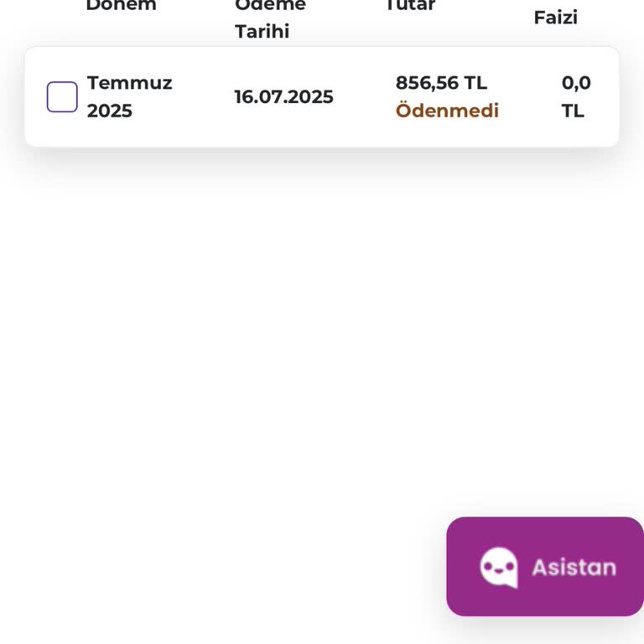Click the 856,56 TL amount
Image resolution: width=644 pixels, height=644 pixels.
coord(441,83)
